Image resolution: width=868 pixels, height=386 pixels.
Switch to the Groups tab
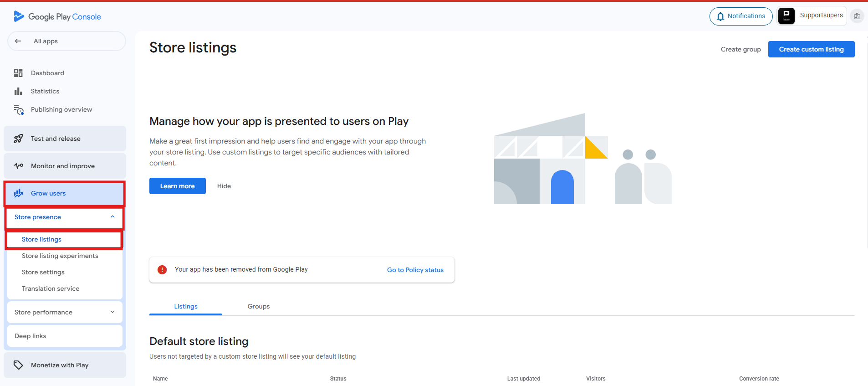coord(258,306)
